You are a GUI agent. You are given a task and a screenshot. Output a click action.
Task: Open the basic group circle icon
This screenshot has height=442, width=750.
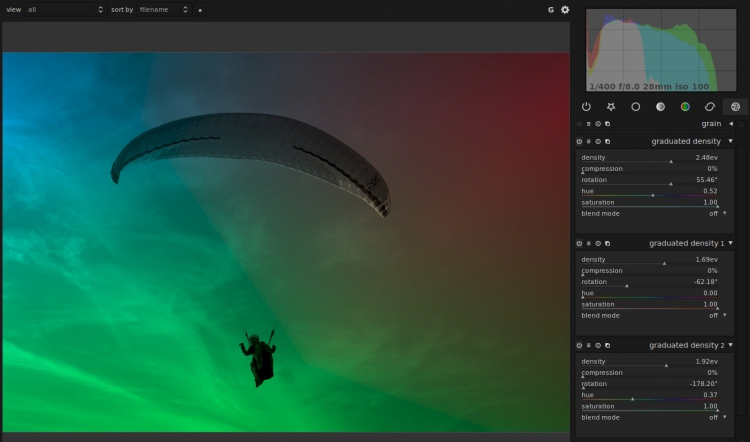click(635, 106)
